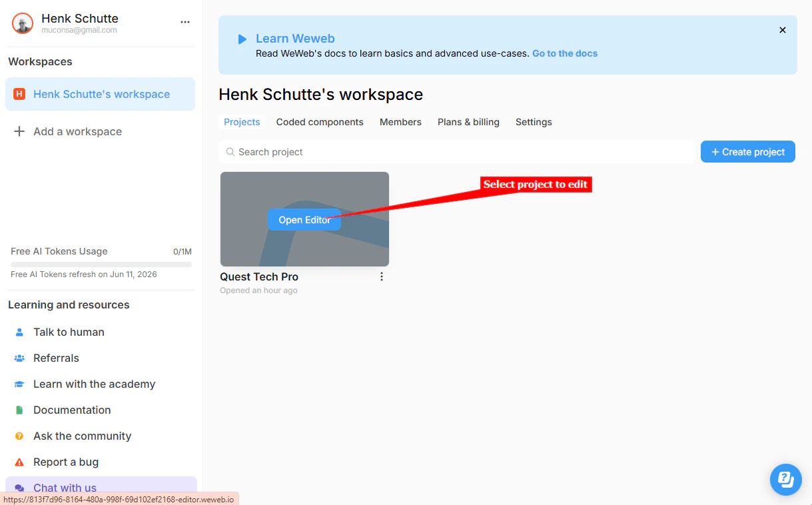This screenshot has width=812, height=505.
Task: Click the Report a bug warning icon
Action: tap(19, 462)
